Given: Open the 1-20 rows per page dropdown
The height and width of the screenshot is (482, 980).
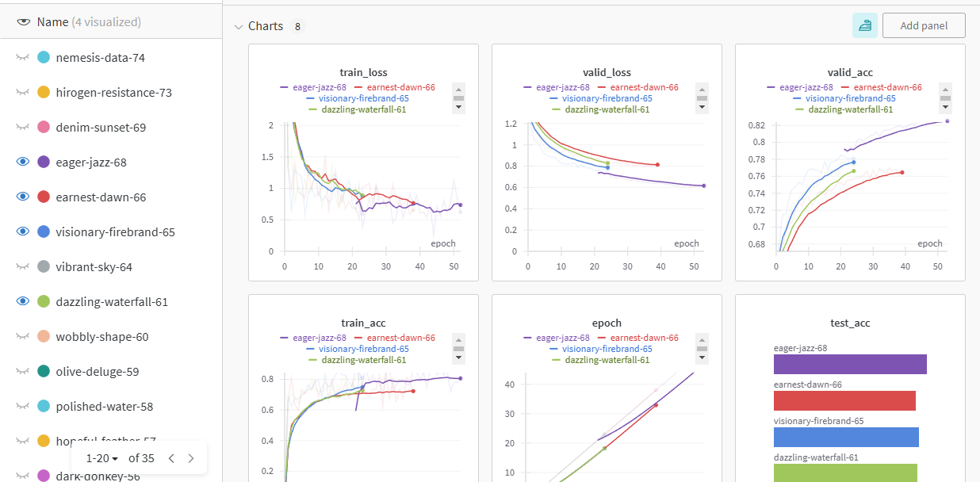Looking at the screenshot, I should pyautogui.click(x=102, y=458).
